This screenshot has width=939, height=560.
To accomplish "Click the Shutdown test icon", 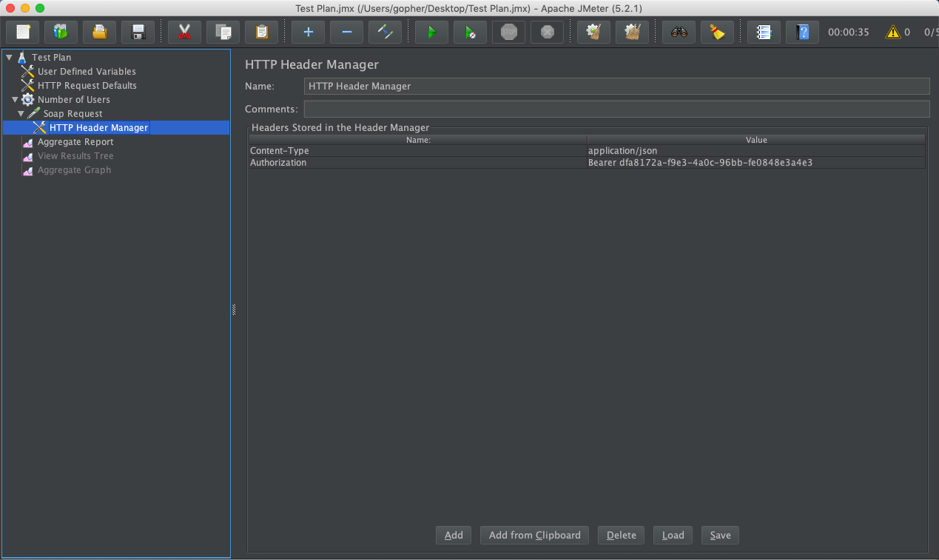I will 548,32.
